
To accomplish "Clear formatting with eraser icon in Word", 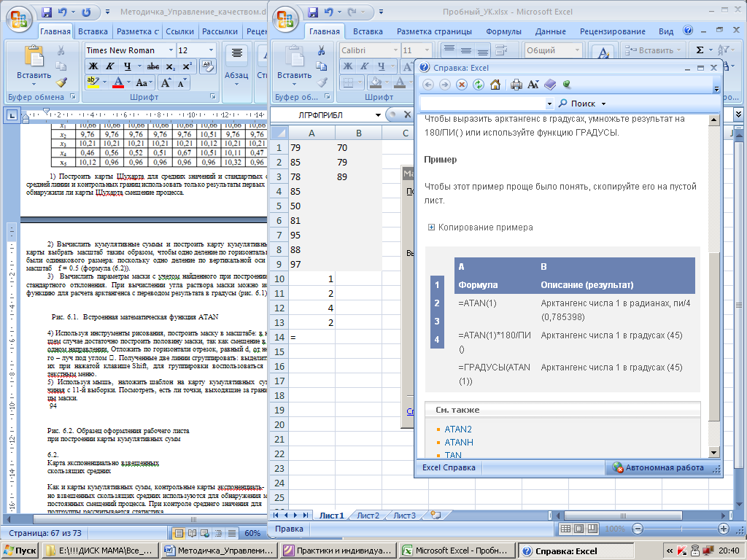I will click(208, 66).
